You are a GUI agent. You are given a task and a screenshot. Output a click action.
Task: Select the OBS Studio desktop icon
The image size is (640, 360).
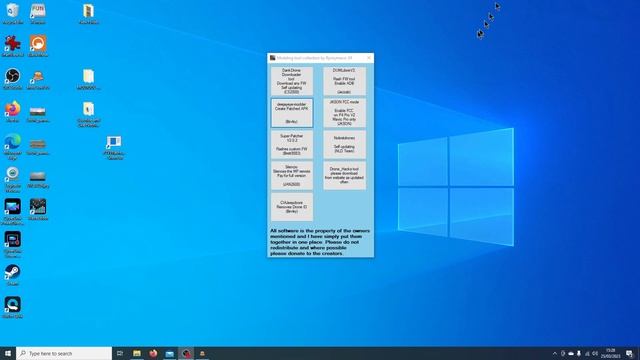pos(13,79)
